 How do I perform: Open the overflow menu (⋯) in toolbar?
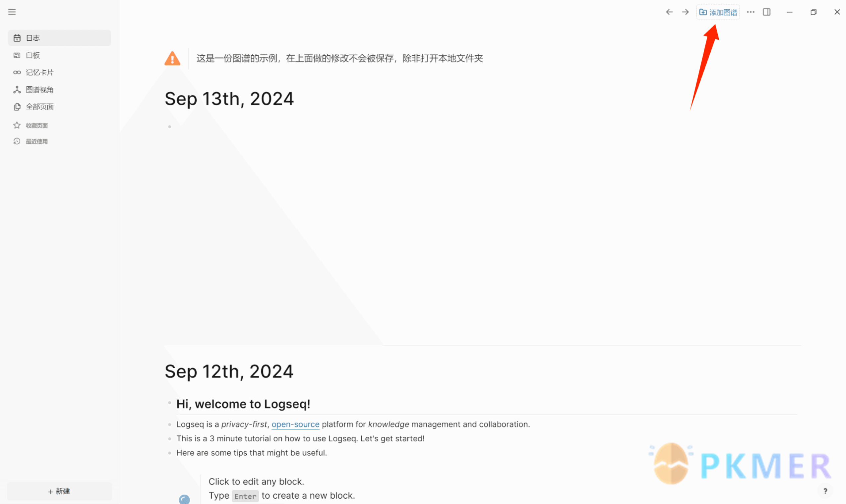click(752, 11)
